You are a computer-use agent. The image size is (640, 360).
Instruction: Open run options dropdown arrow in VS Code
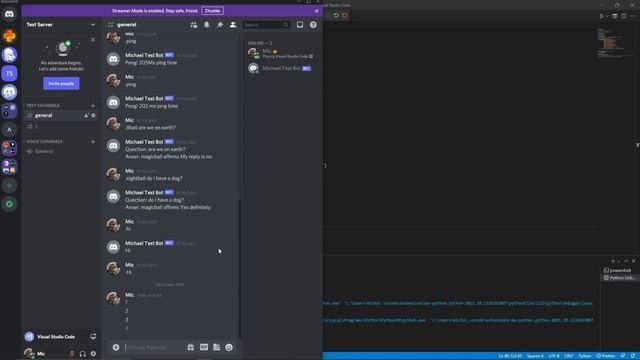tap(607, 16)
